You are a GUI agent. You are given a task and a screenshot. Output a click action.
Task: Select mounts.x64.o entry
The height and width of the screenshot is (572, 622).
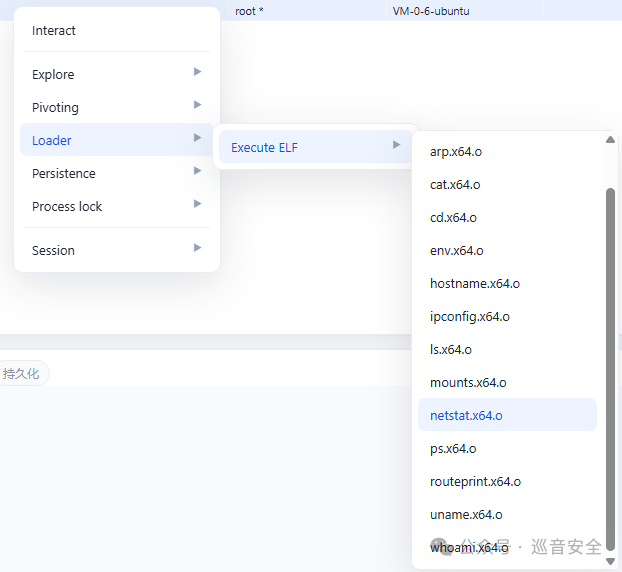(x=507, y=382)
